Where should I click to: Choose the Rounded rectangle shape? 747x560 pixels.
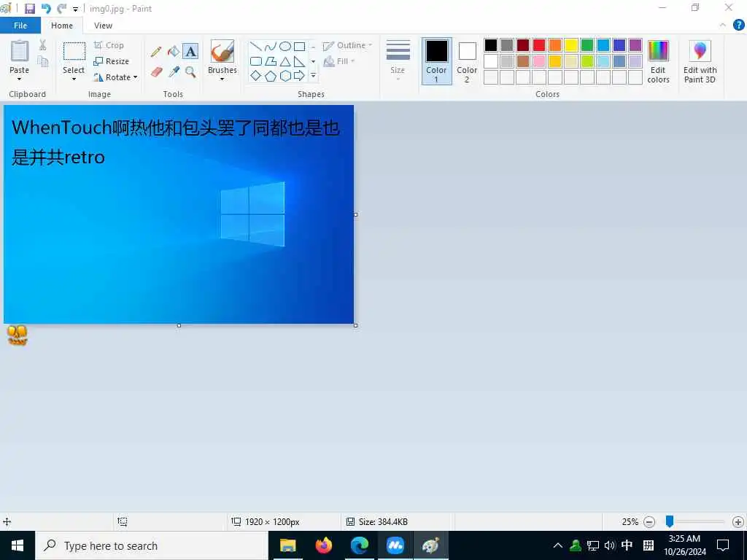(x=256, y=61)
